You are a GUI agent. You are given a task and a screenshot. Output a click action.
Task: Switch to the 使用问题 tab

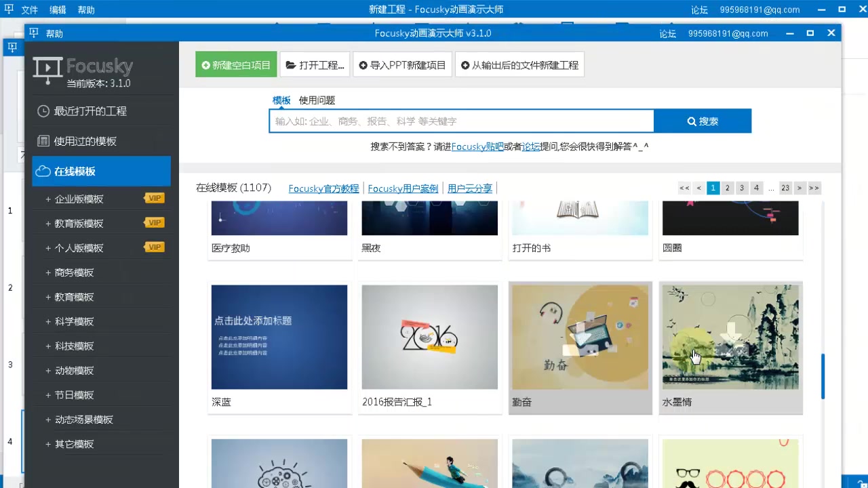(x=317, y=100)
